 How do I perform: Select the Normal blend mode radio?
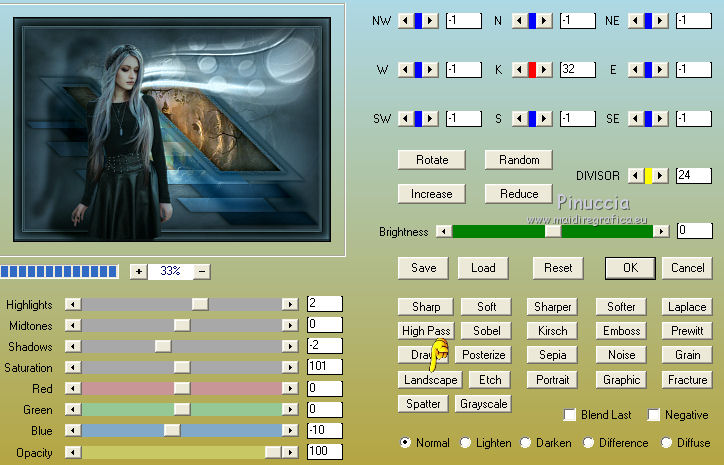click(405, 442)
